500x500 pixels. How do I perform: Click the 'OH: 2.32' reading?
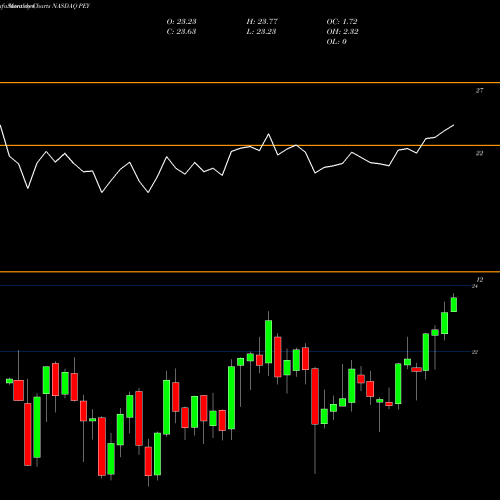342,32
